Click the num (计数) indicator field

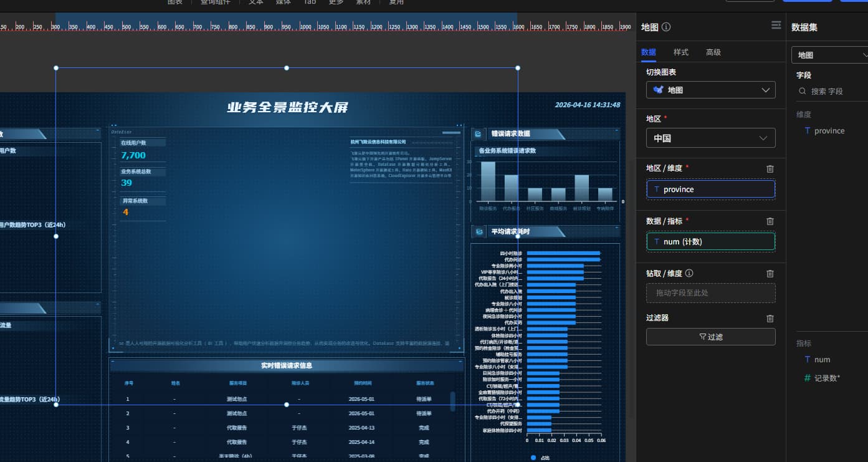pos(710,242)
